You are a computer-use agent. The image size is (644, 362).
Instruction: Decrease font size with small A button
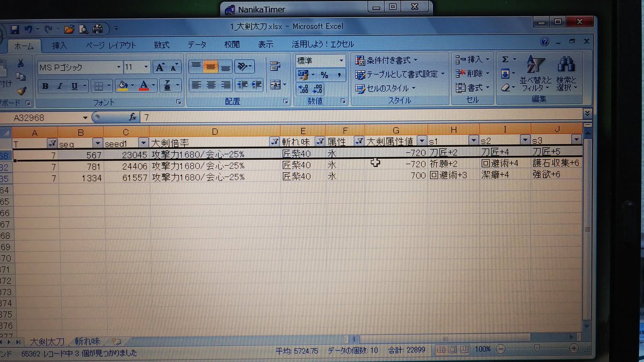[174, 67]
